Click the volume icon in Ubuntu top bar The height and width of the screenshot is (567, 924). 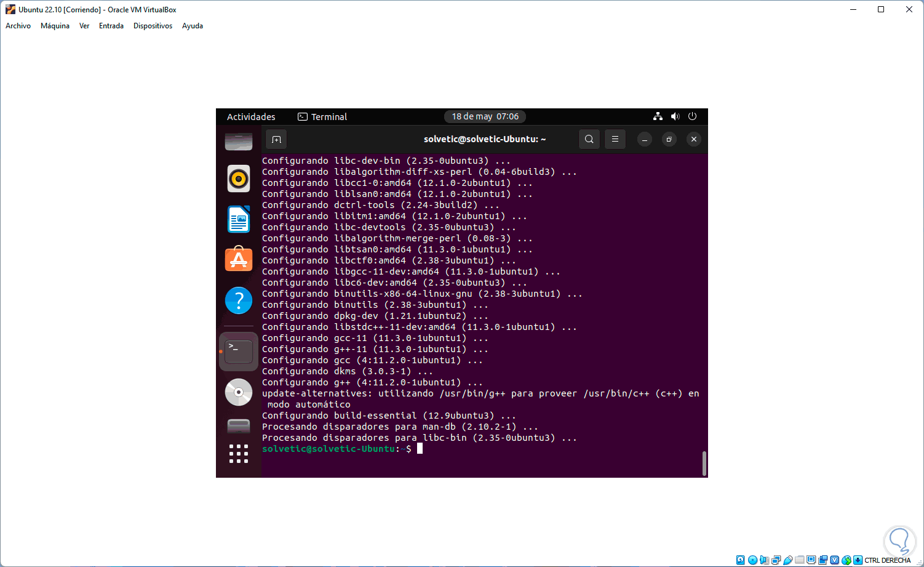[675, 116]
